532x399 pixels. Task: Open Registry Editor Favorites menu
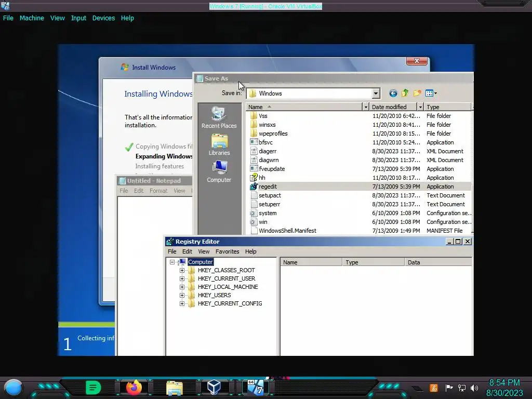point(228,251)
